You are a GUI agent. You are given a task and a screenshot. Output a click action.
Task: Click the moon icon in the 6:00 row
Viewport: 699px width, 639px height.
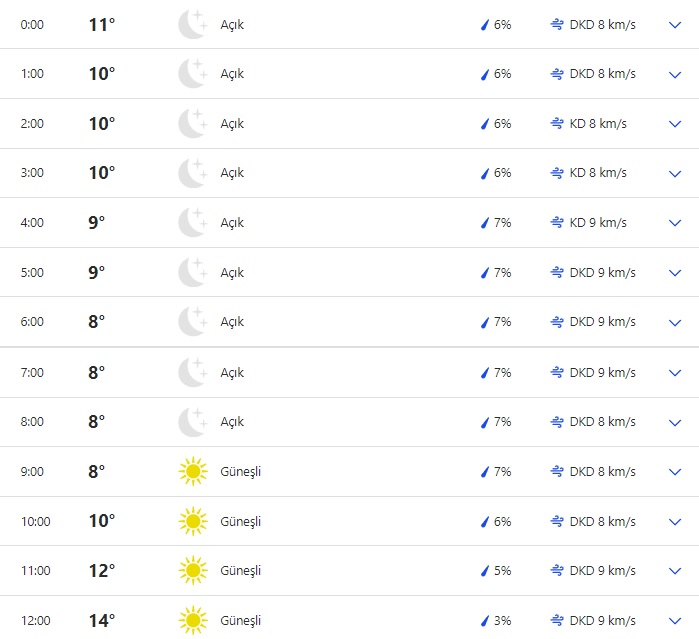(192, 322)
